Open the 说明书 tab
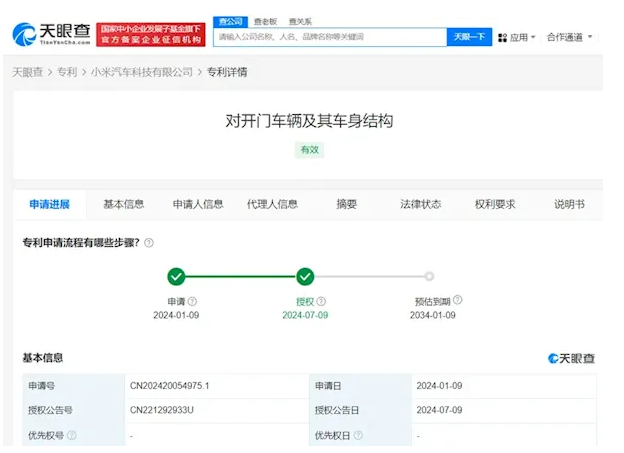 [x=569, y=205]
